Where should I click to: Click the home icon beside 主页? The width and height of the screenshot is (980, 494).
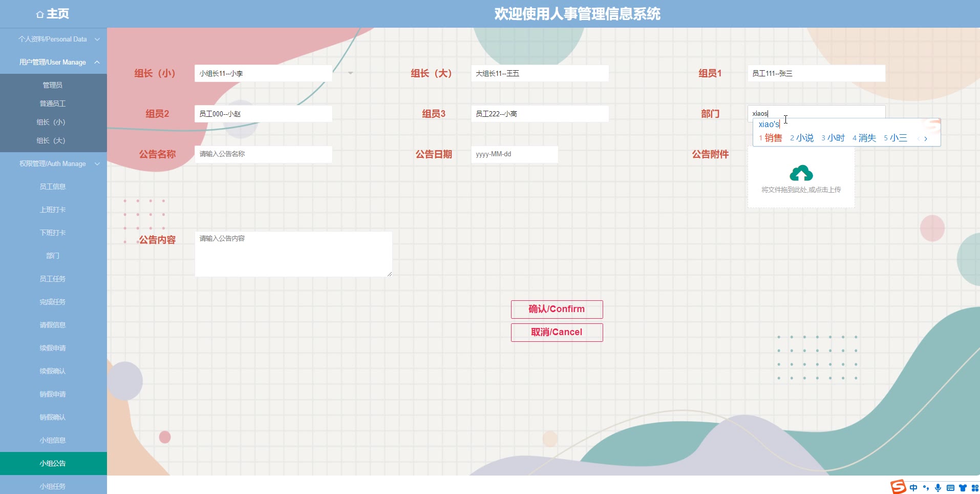tap(40, 14)
